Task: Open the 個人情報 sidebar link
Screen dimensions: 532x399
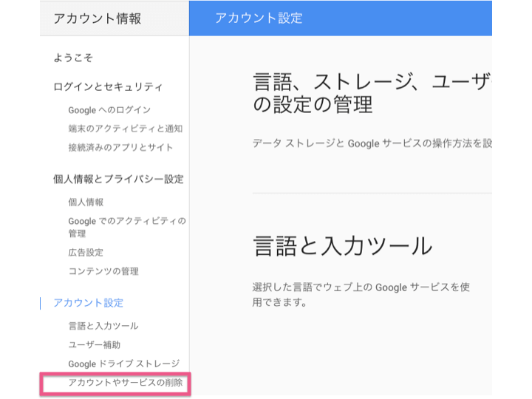Action: 86,202
